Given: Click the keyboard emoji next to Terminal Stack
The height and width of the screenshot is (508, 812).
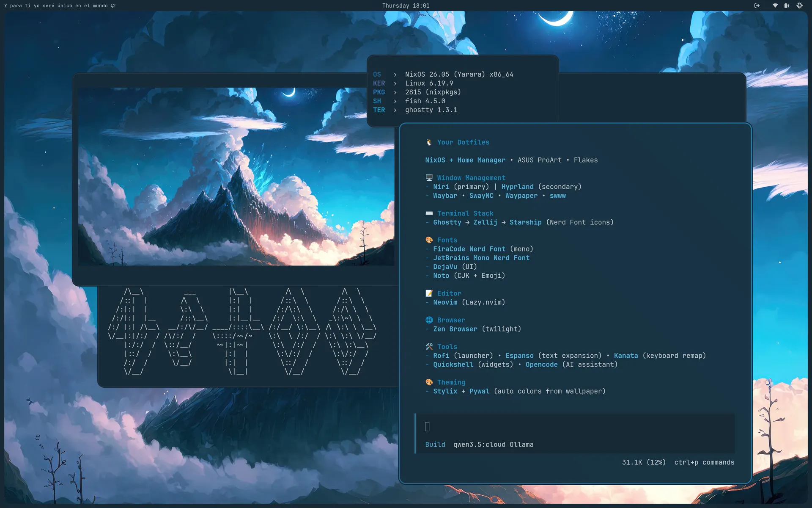Looking at the screenshot, I should [x=429, y=213].
